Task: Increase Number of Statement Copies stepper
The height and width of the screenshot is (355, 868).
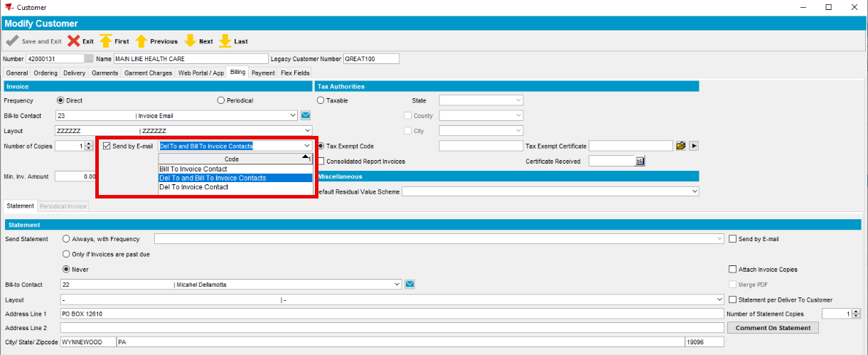Action: click(x=855, y=312)
